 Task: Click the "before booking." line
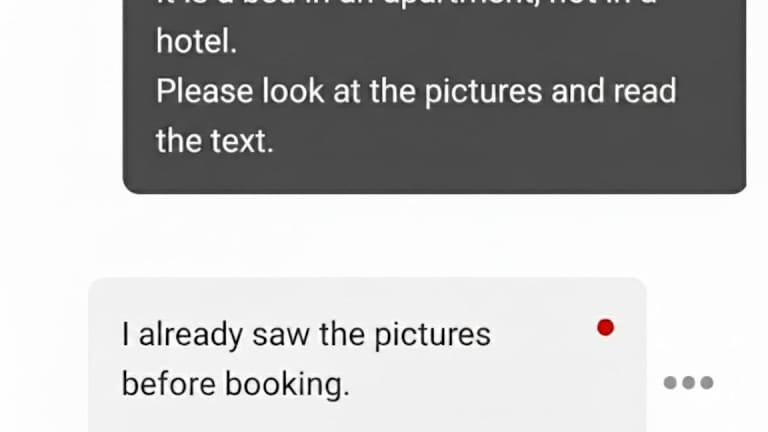click(x=236, y=384)
